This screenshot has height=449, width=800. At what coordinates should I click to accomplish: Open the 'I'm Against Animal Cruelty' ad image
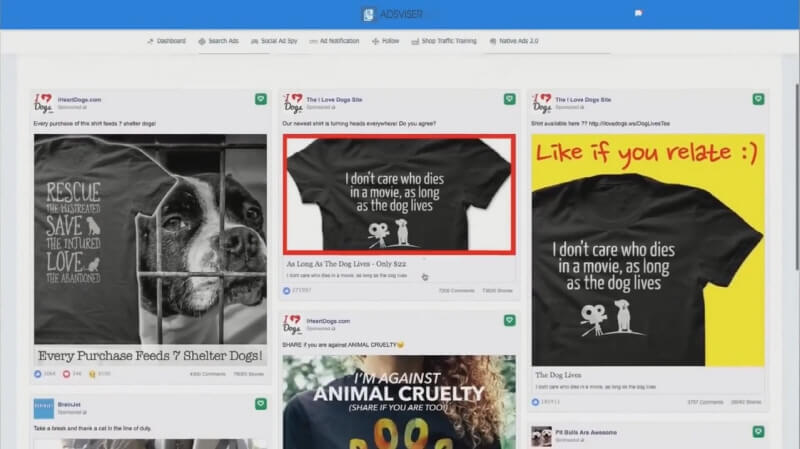point(399,402)
